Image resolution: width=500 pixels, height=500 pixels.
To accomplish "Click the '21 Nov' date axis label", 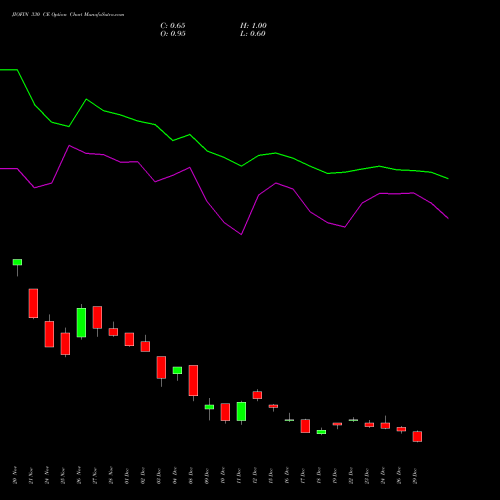I will 31,475.
